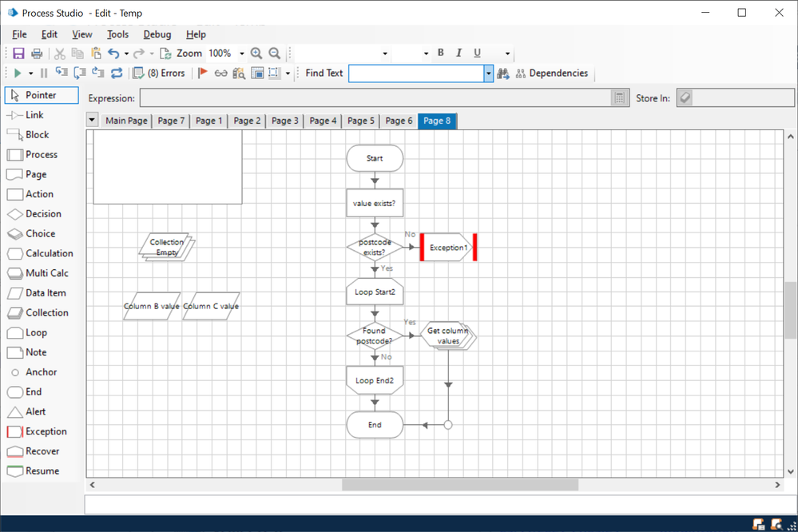The image size is (798, 532).
Task: Click the Dependencies button
Action: point(551,73)
